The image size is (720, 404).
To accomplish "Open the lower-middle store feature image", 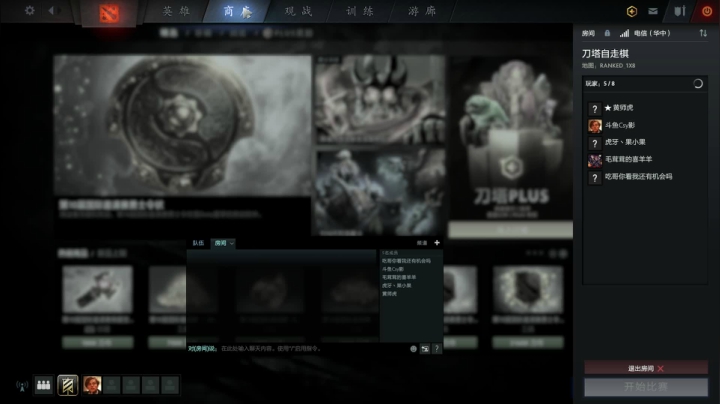I will coord(380,192).
